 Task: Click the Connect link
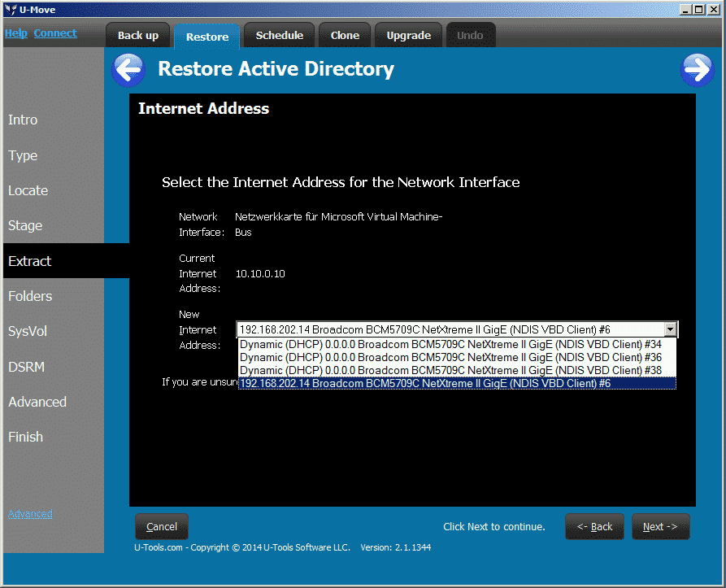coord(55,33)
